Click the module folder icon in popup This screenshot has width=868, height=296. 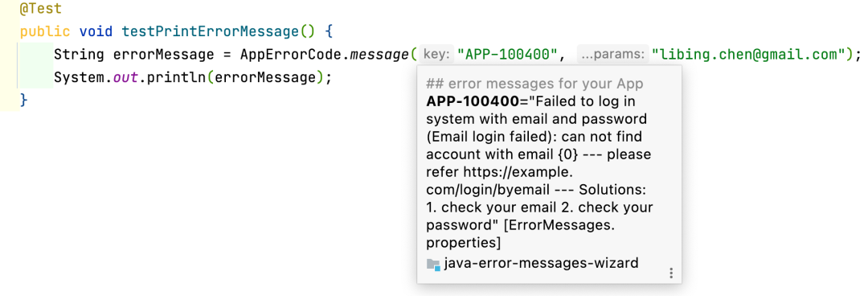(x=433, y=264)
